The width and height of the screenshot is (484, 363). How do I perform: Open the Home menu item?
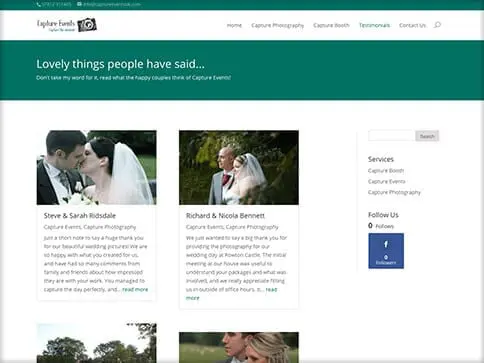click(x=234, y=25)
